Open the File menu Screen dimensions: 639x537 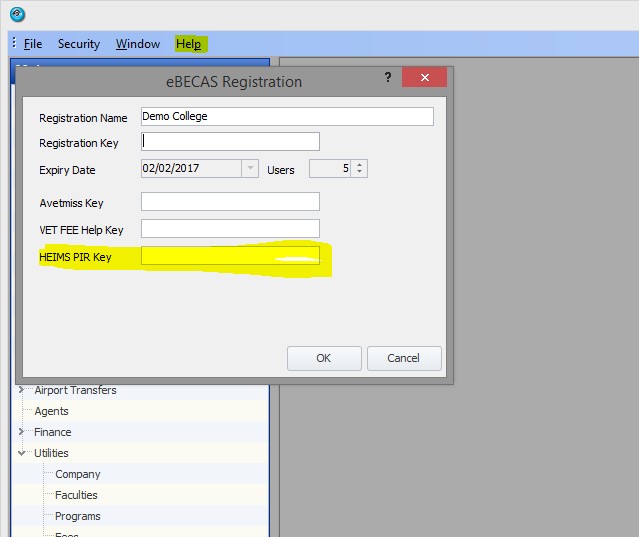(x=33, y=44)
